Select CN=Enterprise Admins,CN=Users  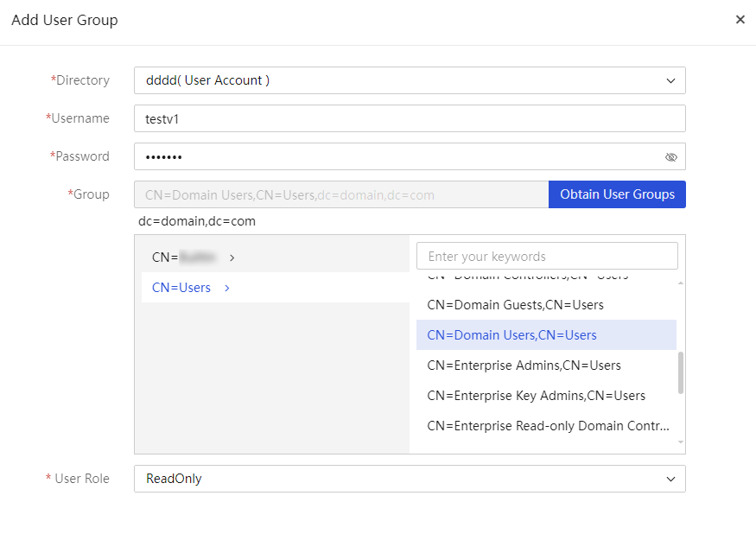pos(546,366)
